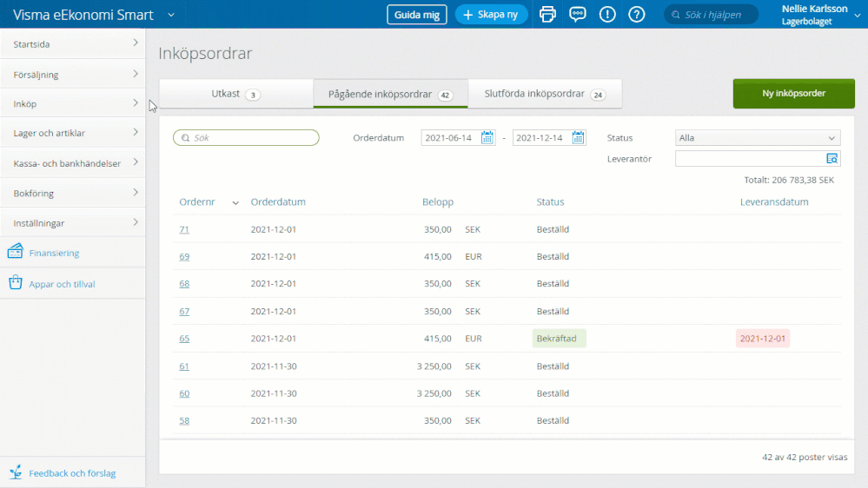Expand the Visma eEkonomi Smart product dropdown
The image size is (868, 488).
(x=171, y=15)
